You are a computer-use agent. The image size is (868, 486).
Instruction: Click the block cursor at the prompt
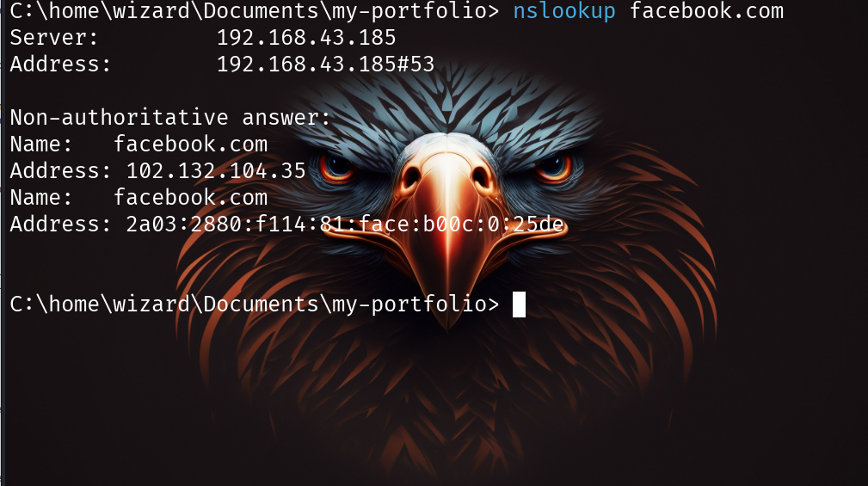pos(519,305)
